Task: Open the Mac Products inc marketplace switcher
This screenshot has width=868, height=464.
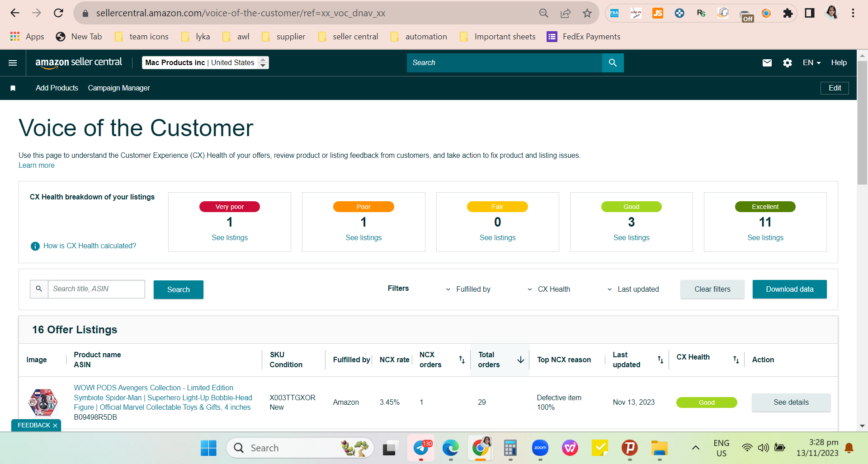Action: click(205, 63)
